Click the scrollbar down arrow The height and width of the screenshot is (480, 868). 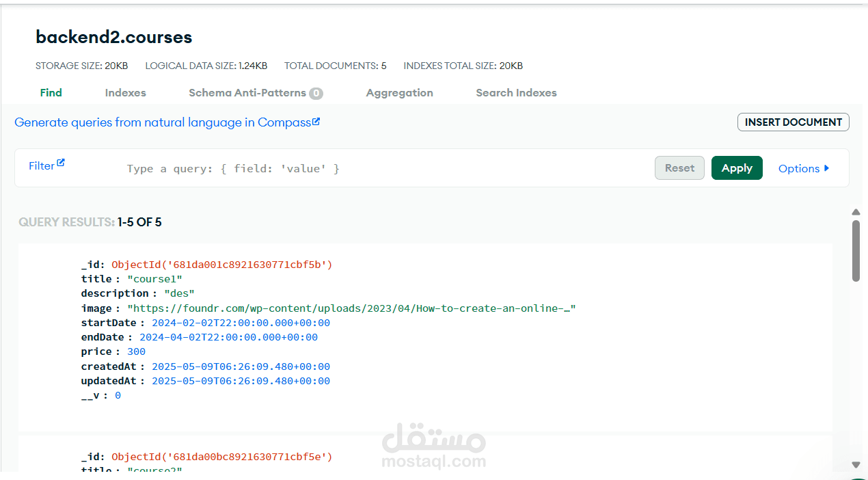tap(856, 464)
